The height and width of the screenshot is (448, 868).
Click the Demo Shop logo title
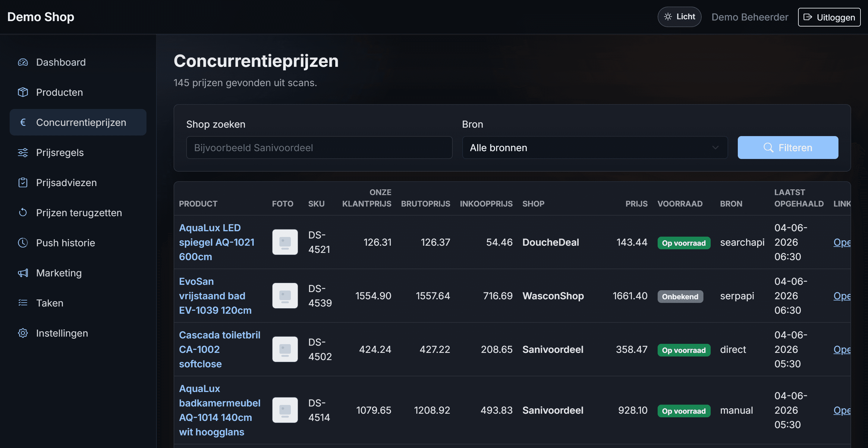41,17
